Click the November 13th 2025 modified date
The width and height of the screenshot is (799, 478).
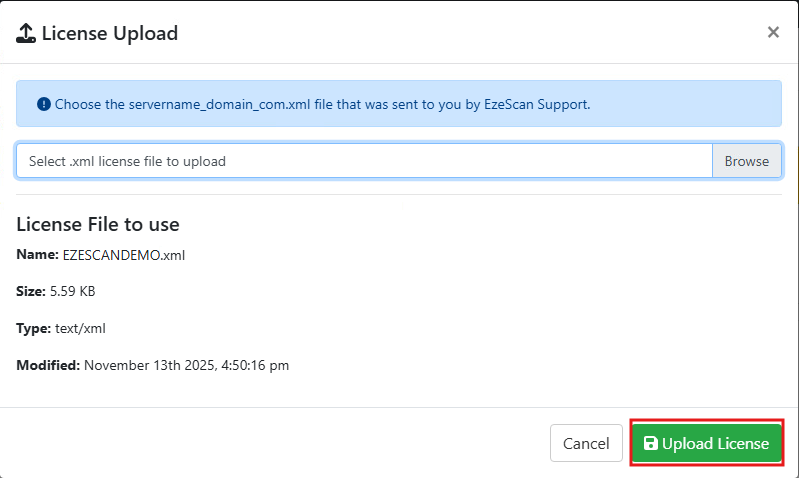click(x=186, y=365)
